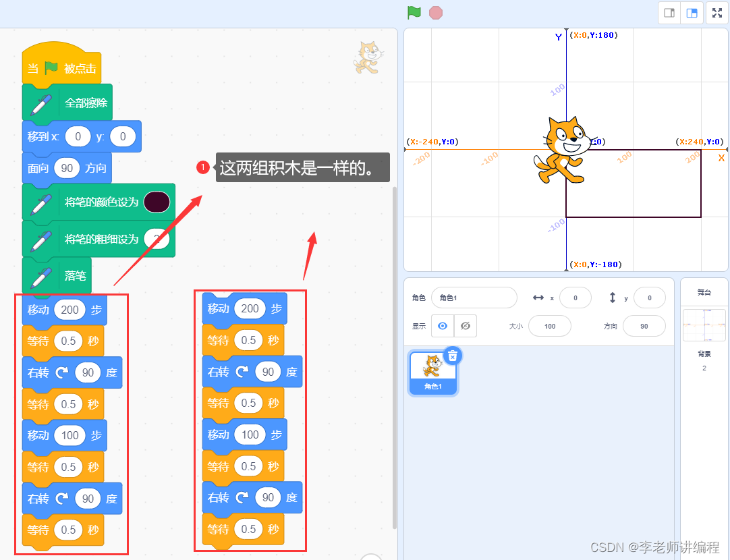Click the sprite x position field

pos(575,298)
